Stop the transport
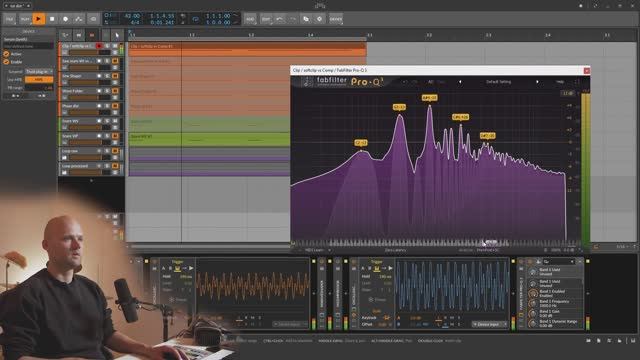Viewport: 640px width, 360px height. pyautogui.click(x=52, y=19)
